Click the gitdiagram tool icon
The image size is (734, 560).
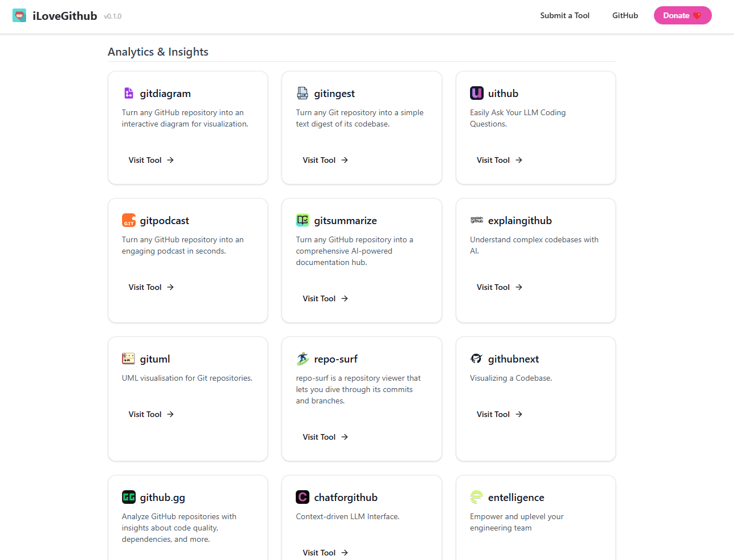(x=128, y=92)
